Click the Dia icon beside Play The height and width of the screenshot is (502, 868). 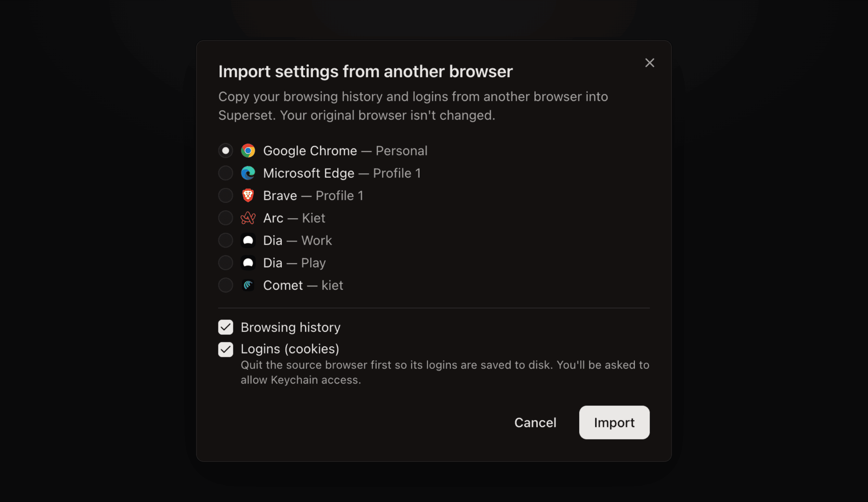tap(248, 263)
